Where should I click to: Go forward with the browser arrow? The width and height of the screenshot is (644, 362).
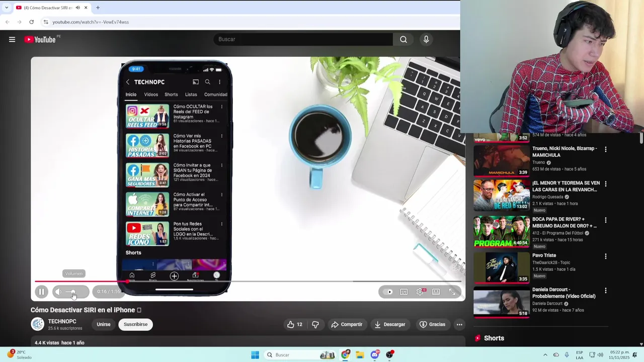point(19,22)
